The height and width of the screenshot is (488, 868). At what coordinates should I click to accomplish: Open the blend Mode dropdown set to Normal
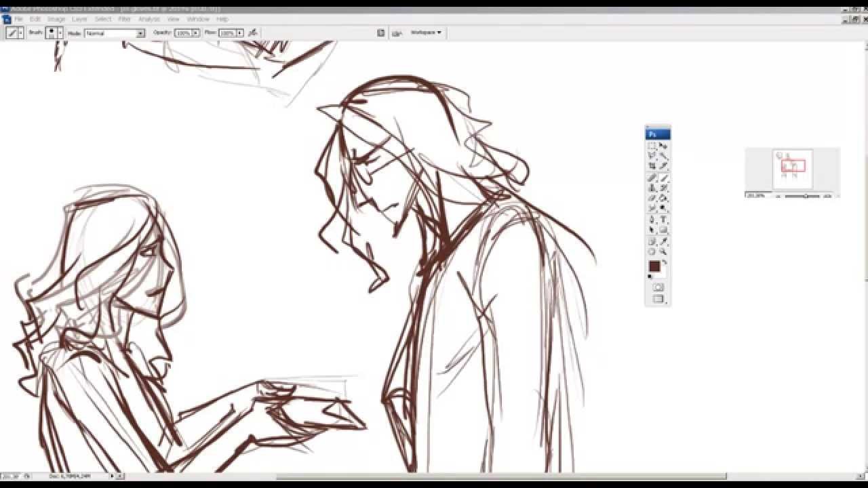tap(113, 32)
